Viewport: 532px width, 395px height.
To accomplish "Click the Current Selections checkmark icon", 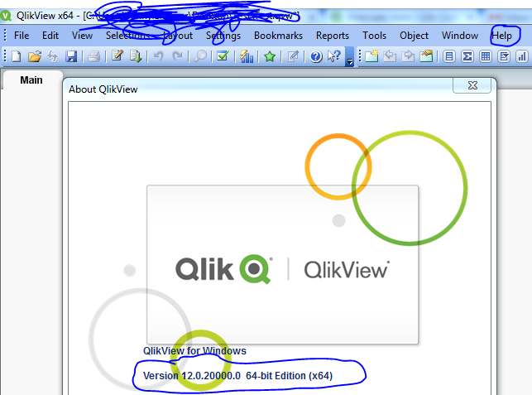I will [x=223, y=56].
